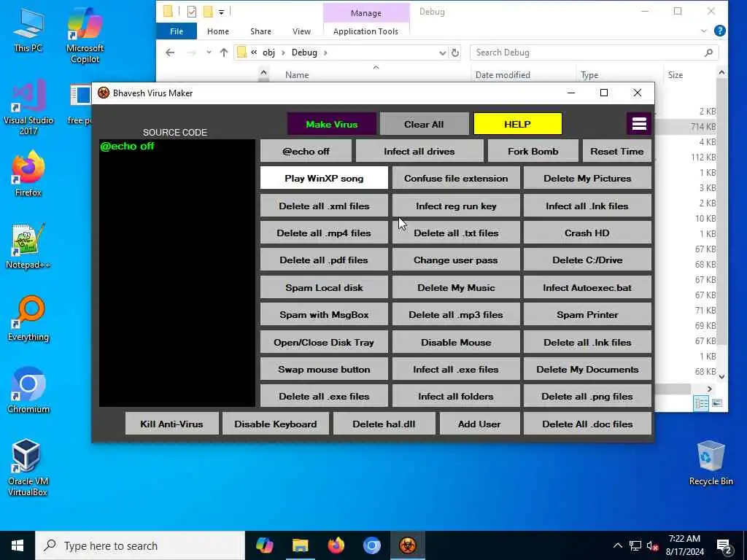Open the Share tab in File Explorer
The width and height of the screenshot is (747, 560).
coord(260,31)
